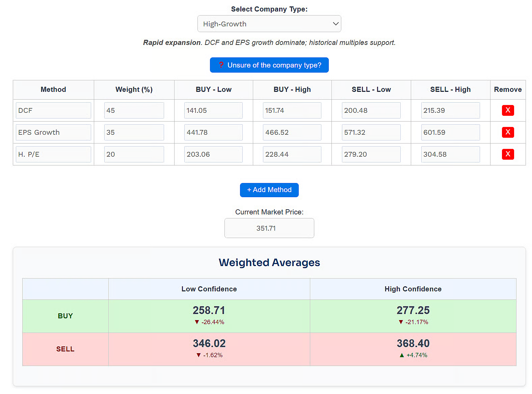Image resolution: width=532 pixels, height=394 pixels.
Task: Click the DCF method name field
Action: [53, 110]
